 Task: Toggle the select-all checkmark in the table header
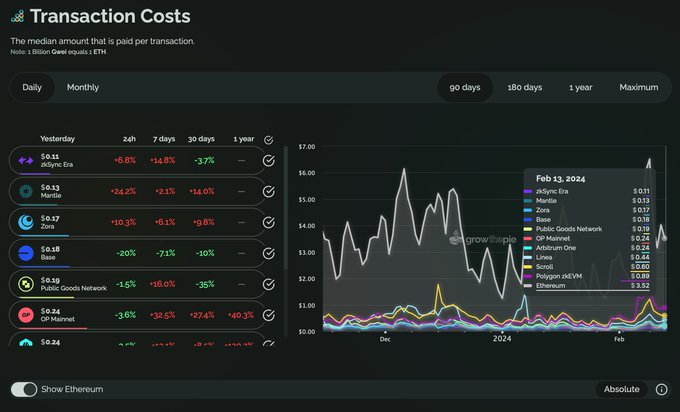268,140
